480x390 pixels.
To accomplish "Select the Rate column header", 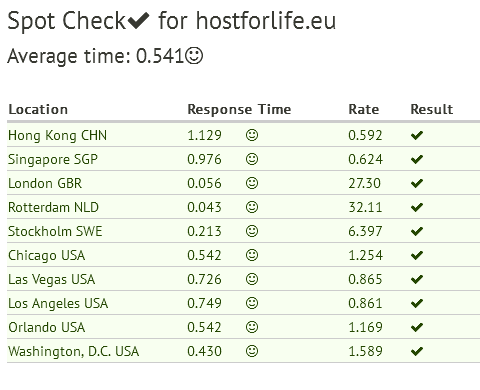I will 364,109.
